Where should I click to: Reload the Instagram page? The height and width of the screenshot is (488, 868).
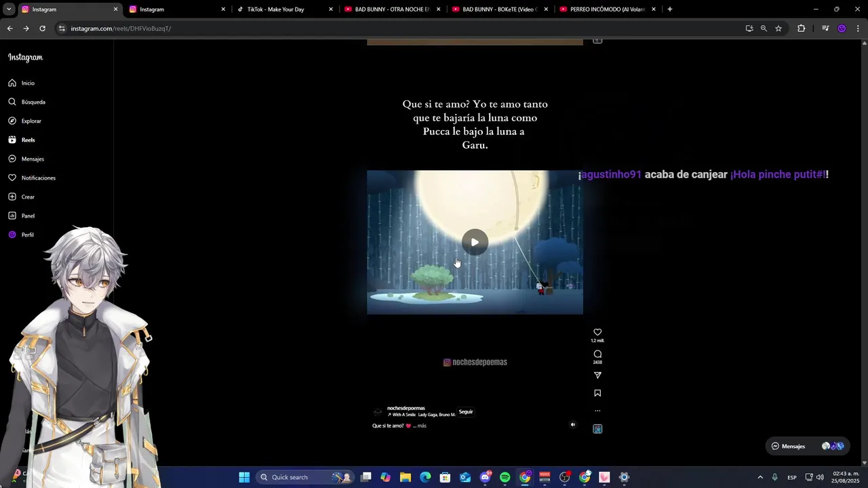click(x=42, y=28)
